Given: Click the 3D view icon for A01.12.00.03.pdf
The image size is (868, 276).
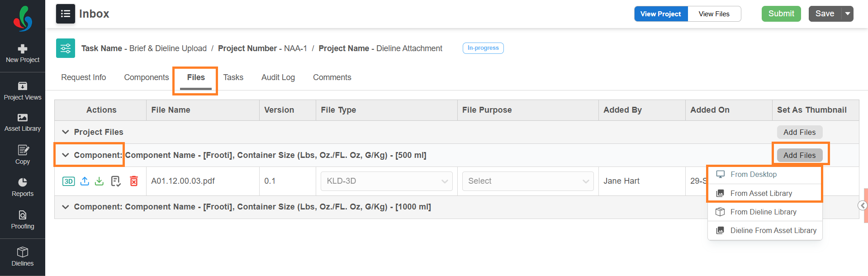Looking at the screenshot, I should (68, 181).
